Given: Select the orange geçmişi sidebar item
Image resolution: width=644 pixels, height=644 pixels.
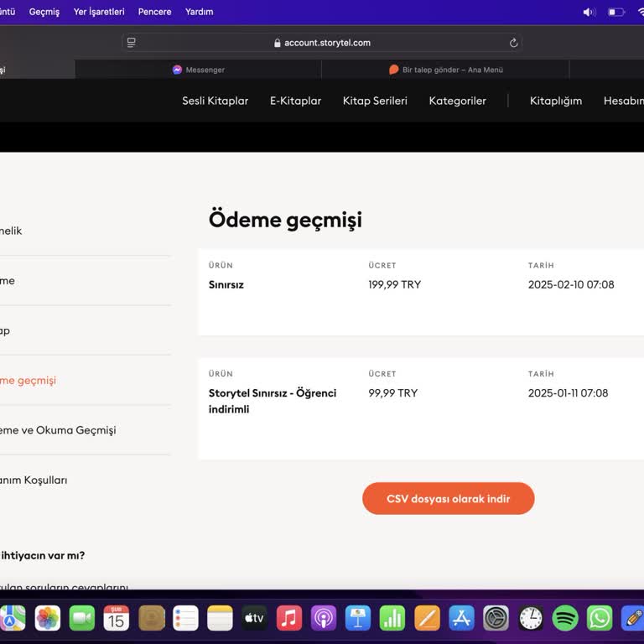Looking at the screenshot, I should [x=28, y=381].
